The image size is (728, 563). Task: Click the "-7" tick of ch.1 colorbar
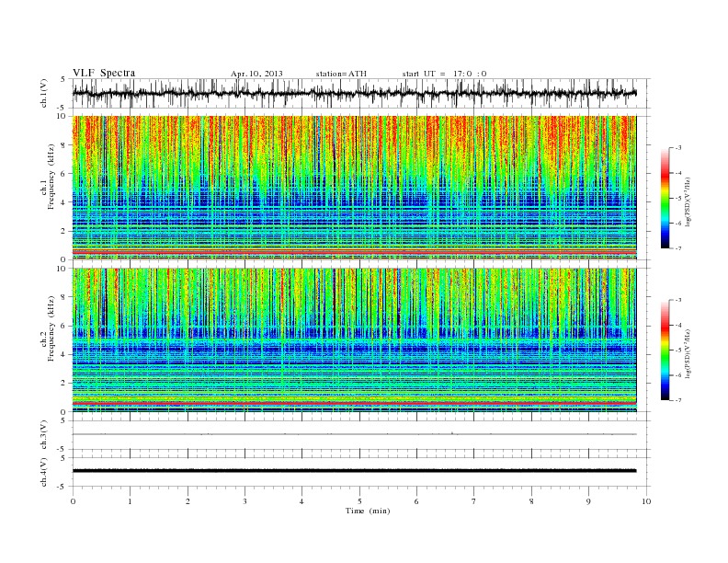point(677,248)
